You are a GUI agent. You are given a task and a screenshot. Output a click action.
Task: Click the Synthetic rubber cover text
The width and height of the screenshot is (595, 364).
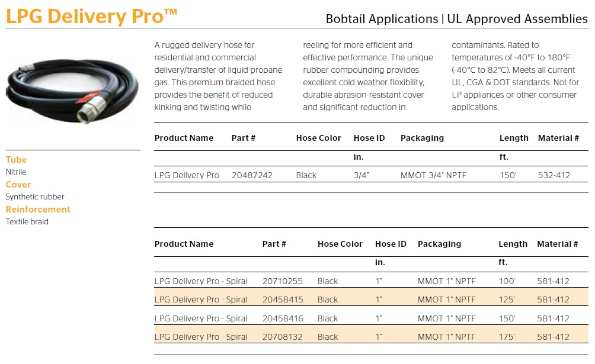(35, 197)
